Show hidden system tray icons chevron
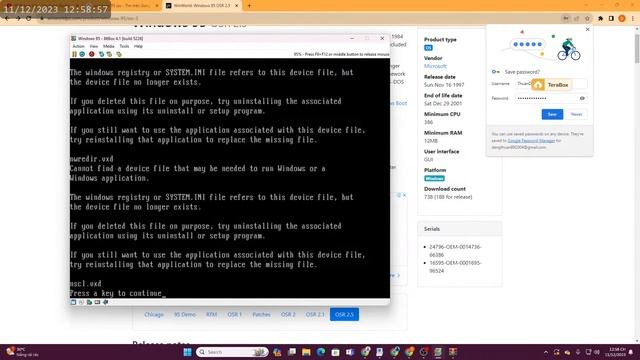 coord(546,352)
